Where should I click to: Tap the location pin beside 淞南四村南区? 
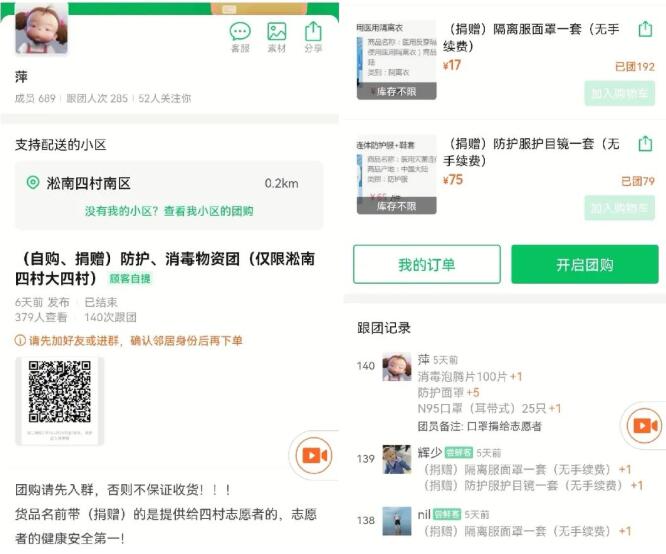pos(33,183)
